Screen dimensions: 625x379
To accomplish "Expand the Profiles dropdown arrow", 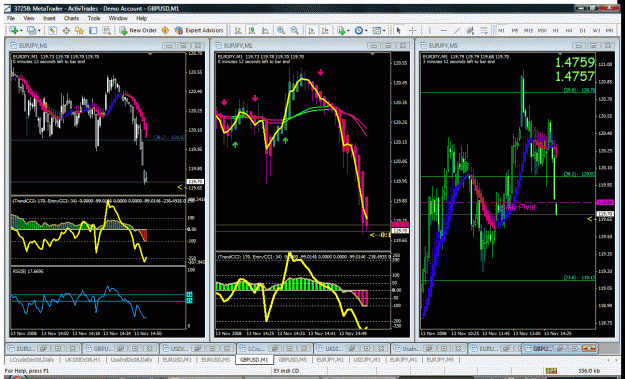I will pyautogui.click(x=39, y=31).
